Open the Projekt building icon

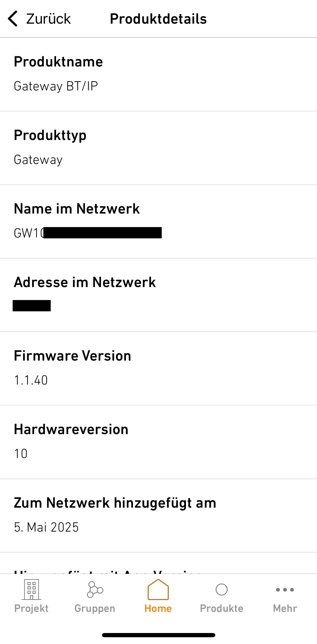pos(31,589)
